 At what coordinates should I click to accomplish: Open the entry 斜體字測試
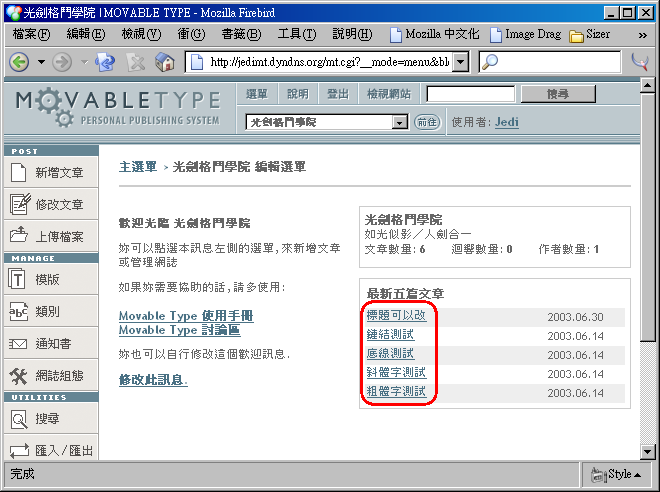[396, 372]
